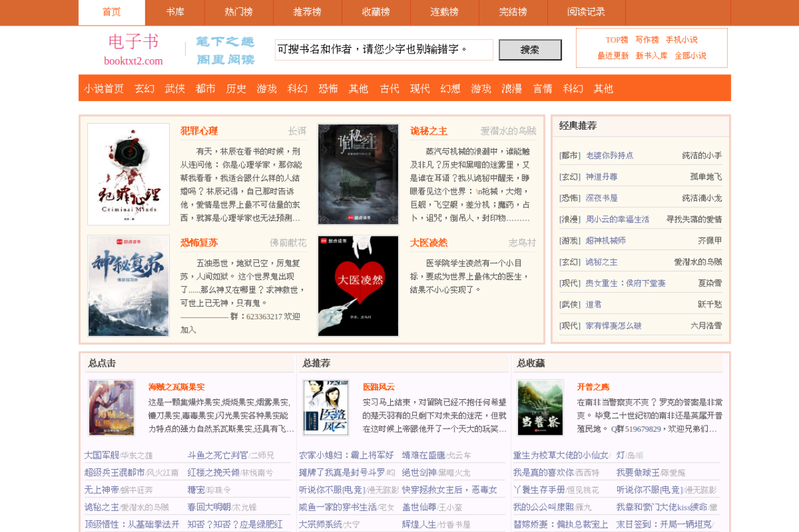Select 武侠 genre in category bar
Screen dimensions: 799x532
click(175, 89)
